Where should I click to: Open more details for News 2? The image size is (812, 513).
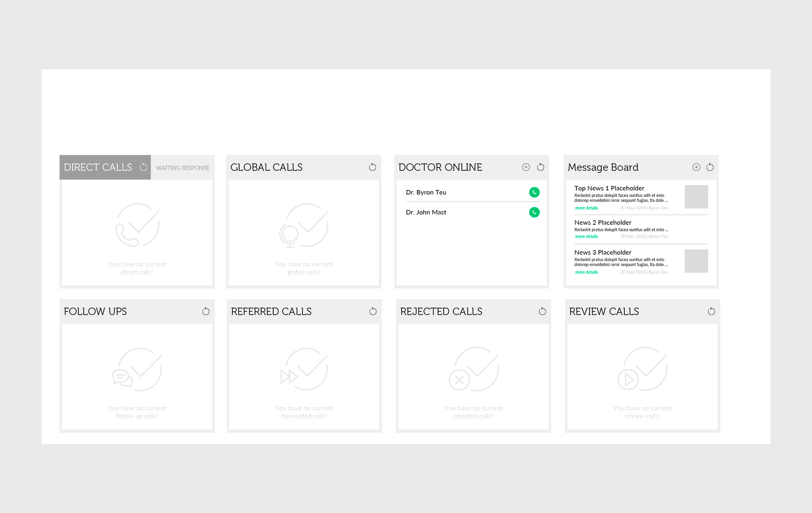[x=586, y=237]
